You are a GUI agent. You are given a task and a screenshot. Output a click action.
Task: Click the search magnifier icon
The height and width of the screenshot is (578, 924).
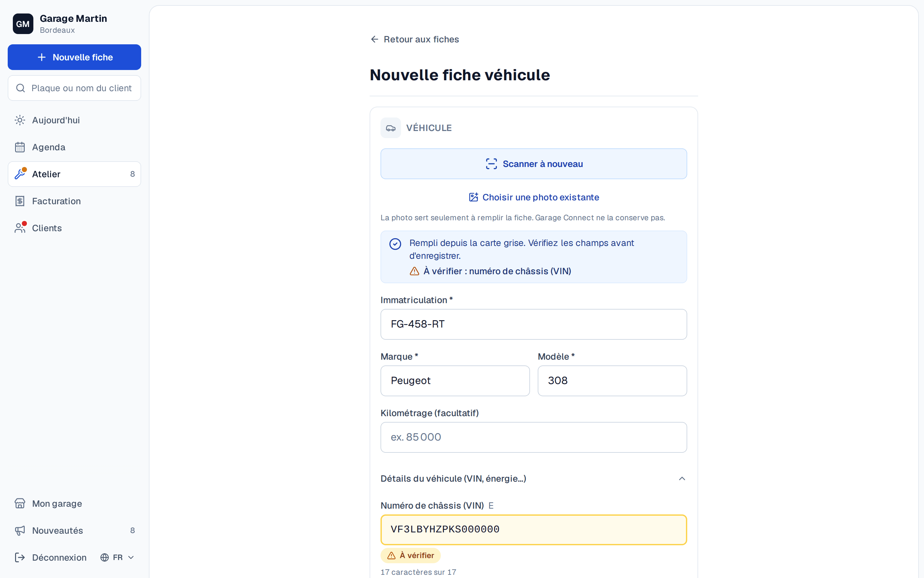point(21,88)
